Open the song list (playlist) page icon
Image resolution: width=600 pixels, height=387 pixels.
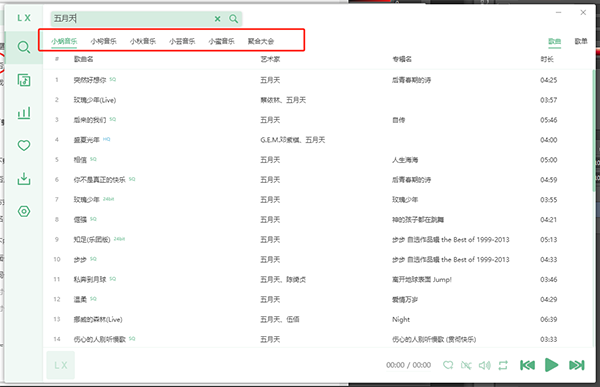24,80
